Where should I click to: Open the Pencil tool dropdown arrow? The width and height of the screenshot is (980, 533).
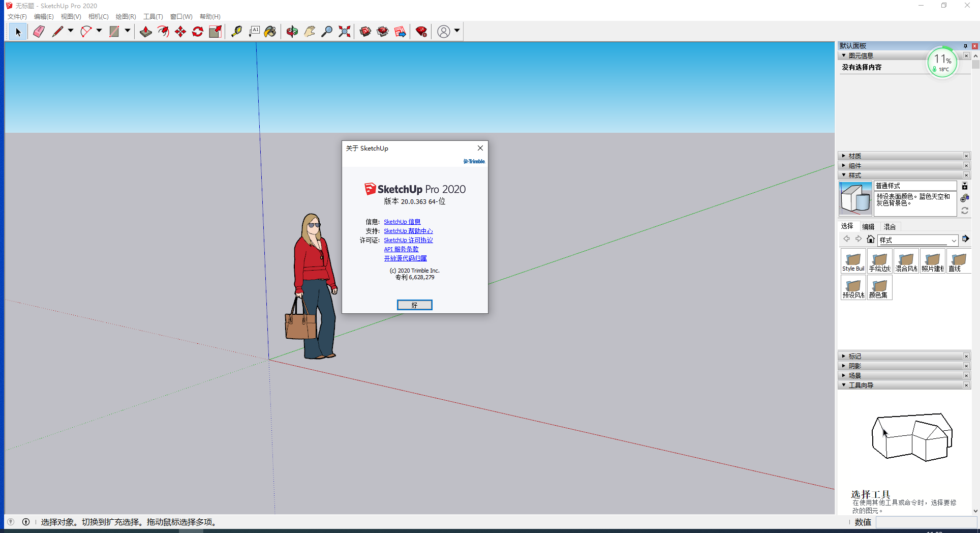click(71, 31)
